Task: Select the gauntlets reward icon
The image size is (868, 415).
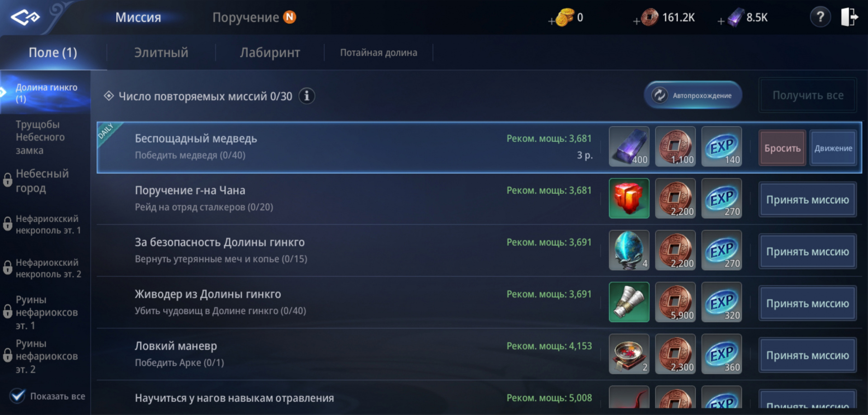Action: 629,303
